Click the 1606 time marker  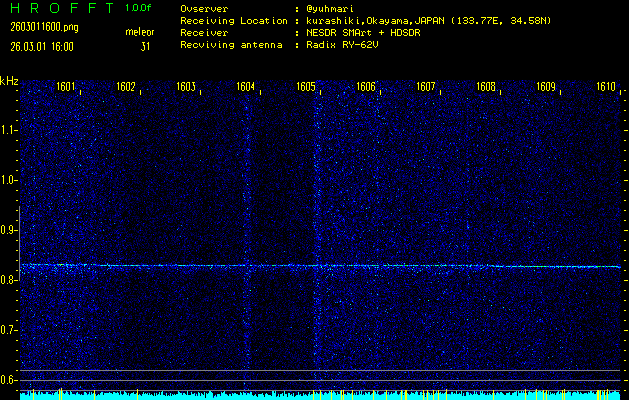(x=366, y=86)
